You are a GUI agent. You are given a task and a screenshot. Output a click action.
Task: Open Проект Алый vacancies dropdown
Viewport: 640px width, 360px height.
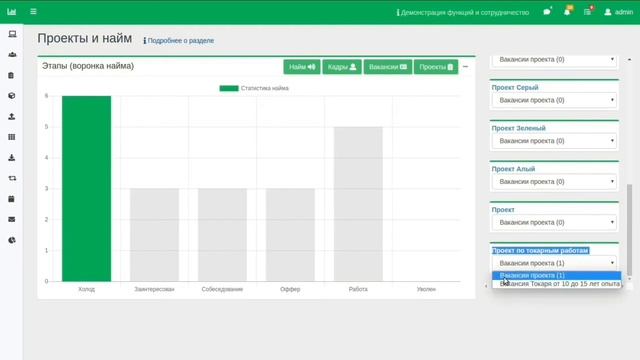(x=554, y=182)
